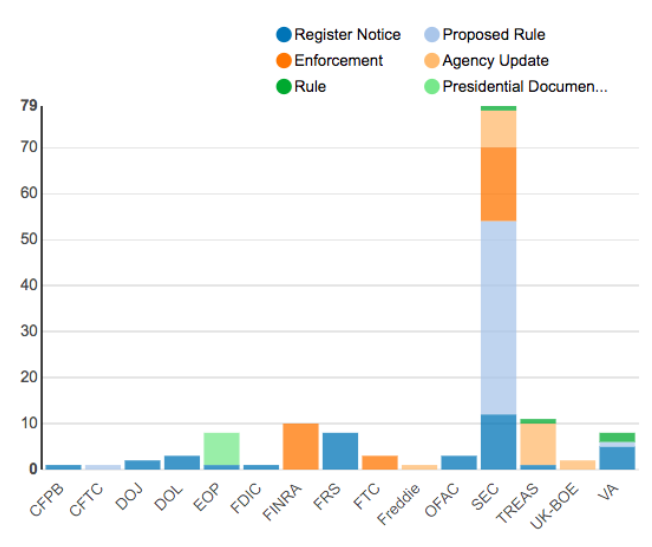
Task: Click the 'TREAS' axis label
Action: 517,503
